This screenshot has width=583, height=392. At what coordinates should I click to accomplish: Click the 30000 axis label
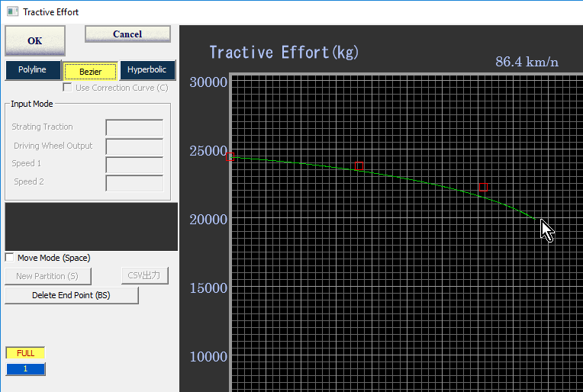[x=208, y=82]
